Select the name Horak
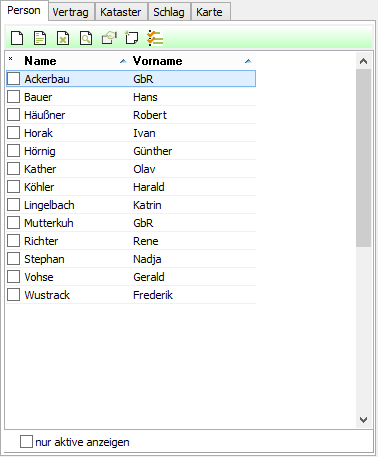Screen dimensions: 378x457 coord(39,133)
